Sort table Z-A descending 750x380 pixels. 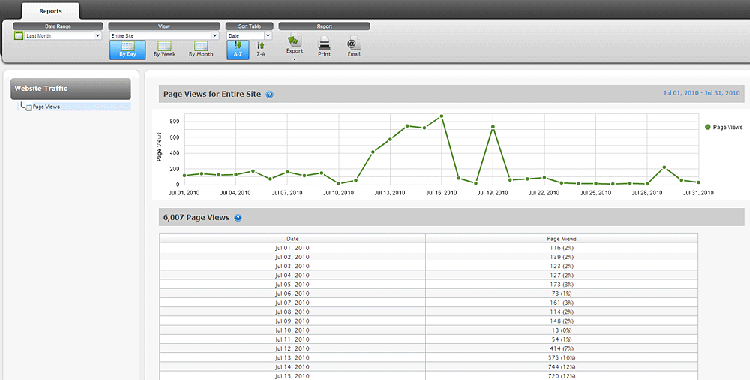(261, 50)
